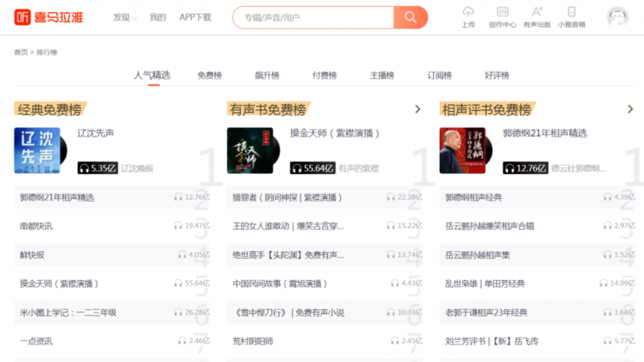Viewport: 644px width, 362px height.
Task: Open 中国民间故事（霄旭演播）
Action: [279, 283]
